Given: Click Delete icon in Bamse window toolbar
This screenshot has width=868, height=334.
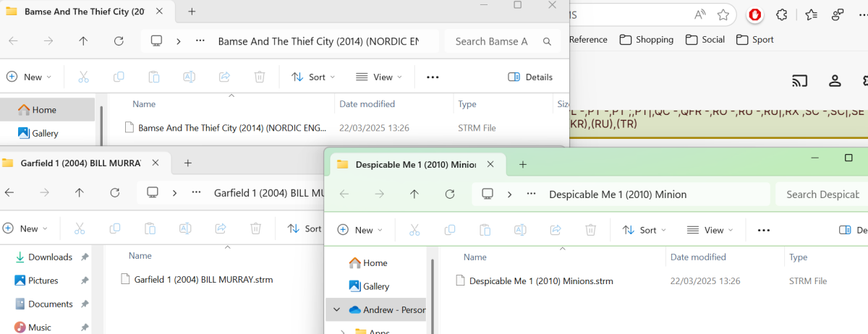Looking at the screenshot, I should pyautogui.click(x=260, y=77).
